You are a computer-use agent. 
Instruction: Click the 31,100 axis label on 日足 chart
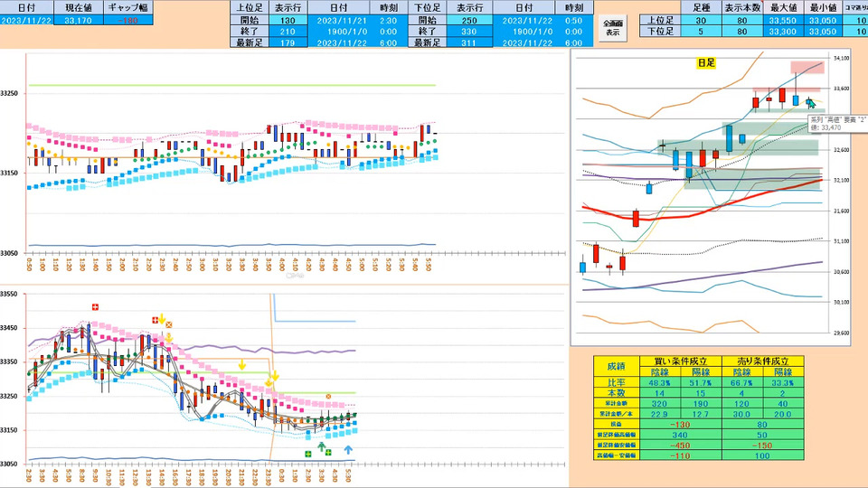[841, 241]
